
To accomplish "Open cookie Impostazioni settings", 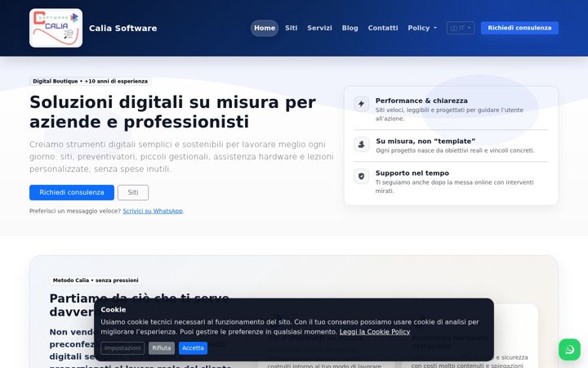I will [x=122, y=348].
